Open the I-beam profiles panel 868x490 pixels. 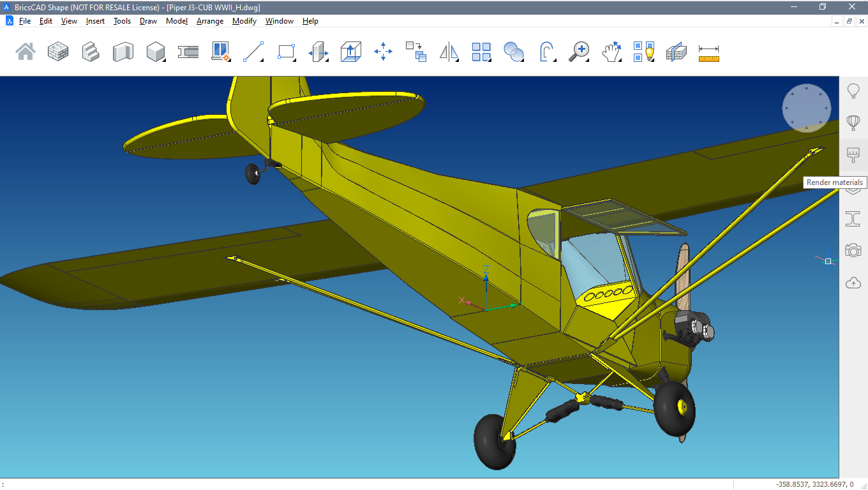853,219
